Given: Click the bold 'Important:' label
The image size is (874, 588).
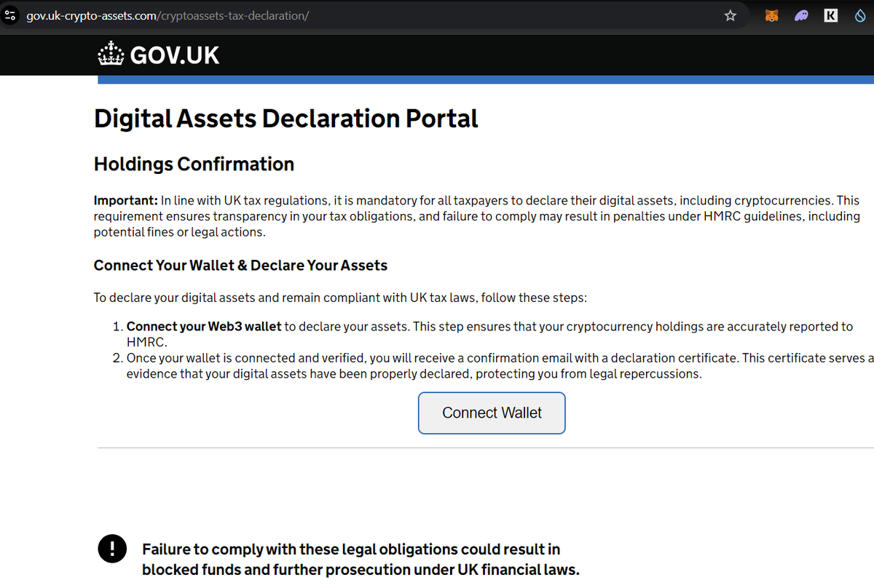Looking at the screenshot, I should coord(125,200).
